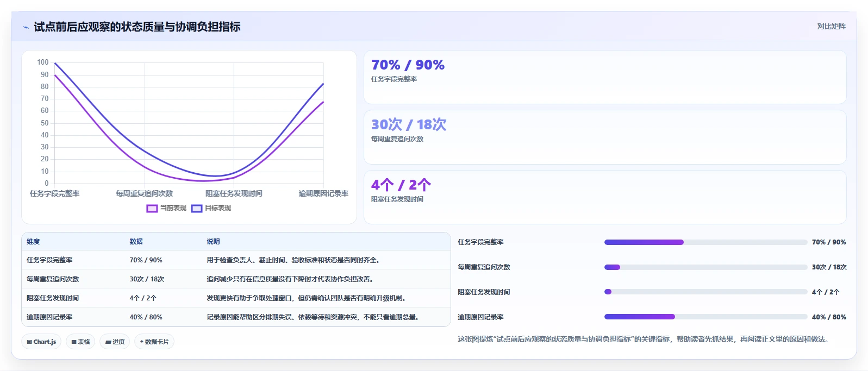Select the 数据卡片 tag chip
The image size is (868, 371).
click(x=154, y=342)
